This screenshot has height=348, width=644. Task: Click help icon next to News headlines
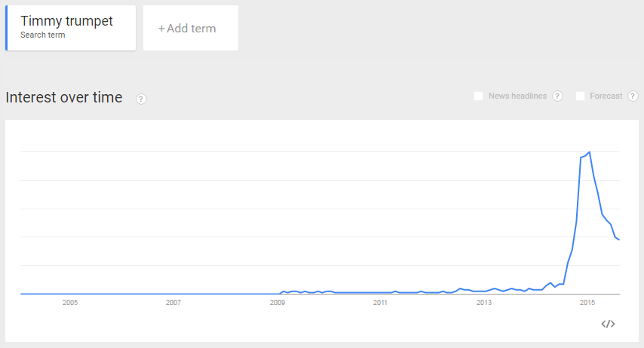pos(557,96)
